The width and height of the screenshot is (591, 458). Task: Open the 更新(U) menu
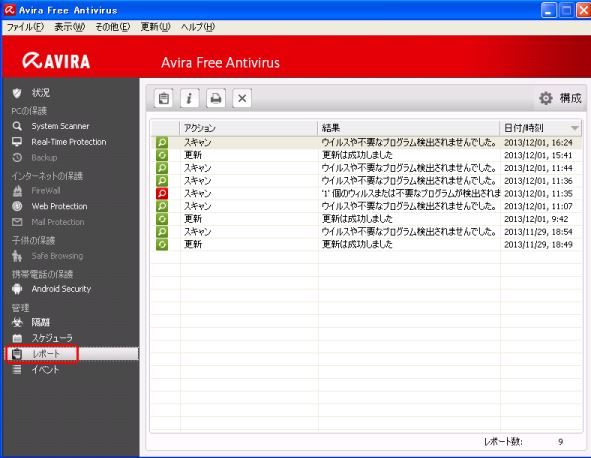point(155,27)
